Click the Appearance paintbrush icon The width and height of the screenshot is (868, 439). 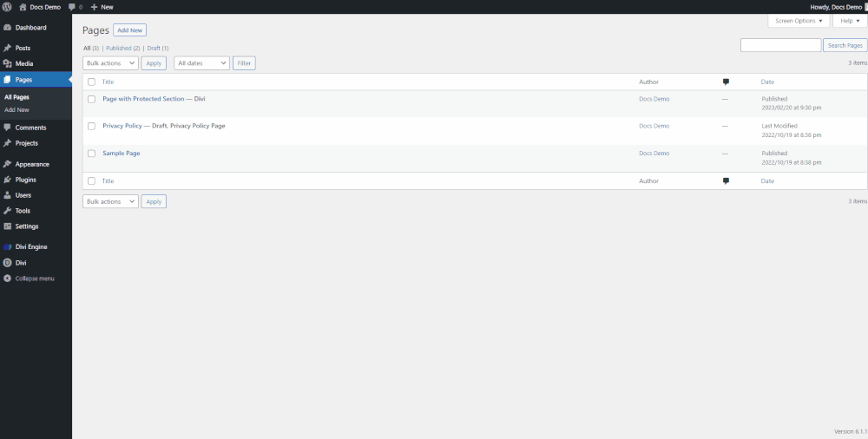point(8,164)
